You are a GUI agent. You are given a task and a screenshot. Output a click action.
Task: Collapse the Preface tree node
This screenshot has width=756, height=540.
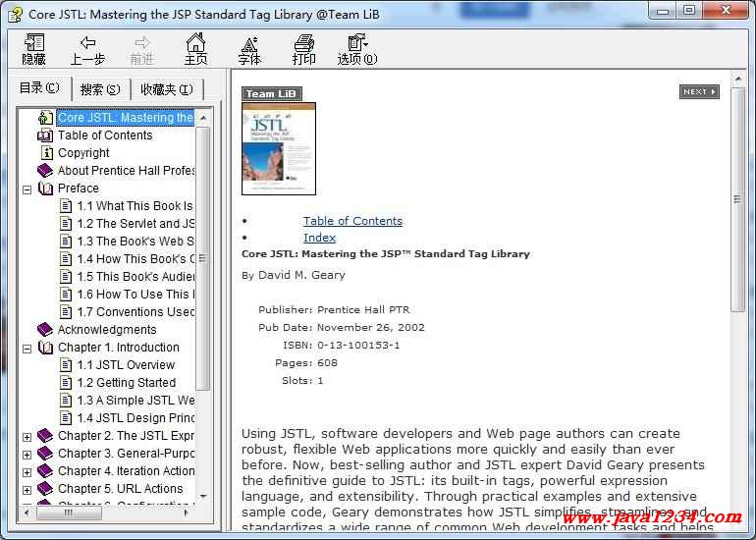coord(27,189)
